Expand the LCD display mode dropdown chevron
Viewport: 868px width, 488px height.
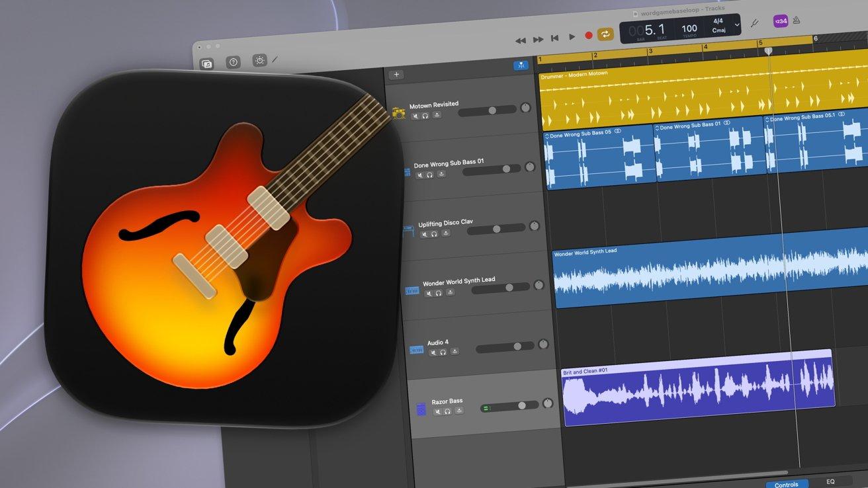pos(738,25)
